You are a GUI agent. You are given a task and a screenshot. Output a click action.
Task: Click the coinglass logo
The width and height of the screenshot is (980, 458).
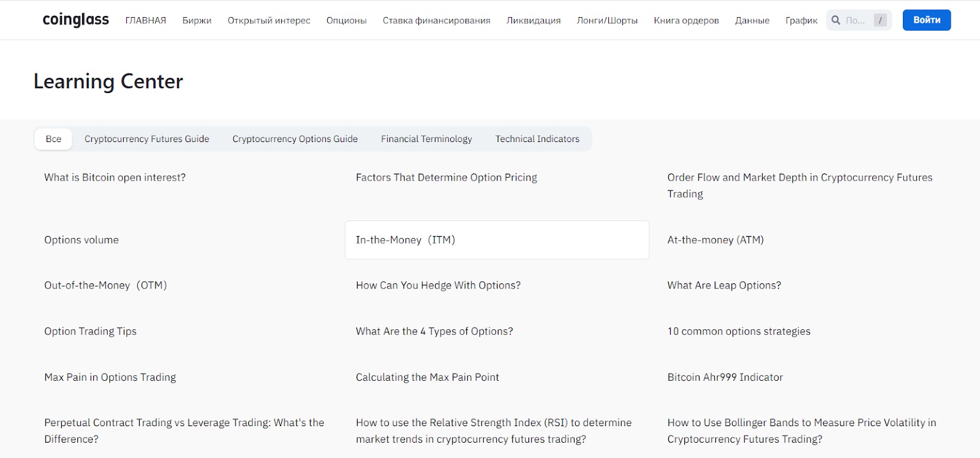tap(75, 20)
